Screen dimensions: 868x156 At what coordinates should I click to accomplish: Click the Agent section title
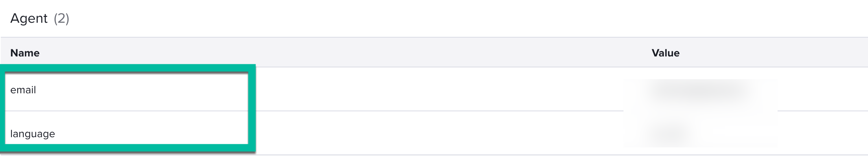tap(29, 18)
